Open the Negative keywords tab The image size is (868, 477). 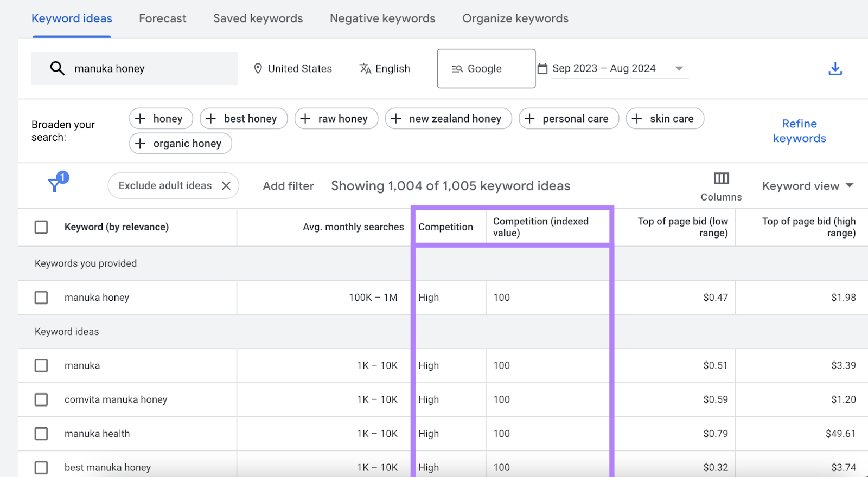[x=382, y=18]
